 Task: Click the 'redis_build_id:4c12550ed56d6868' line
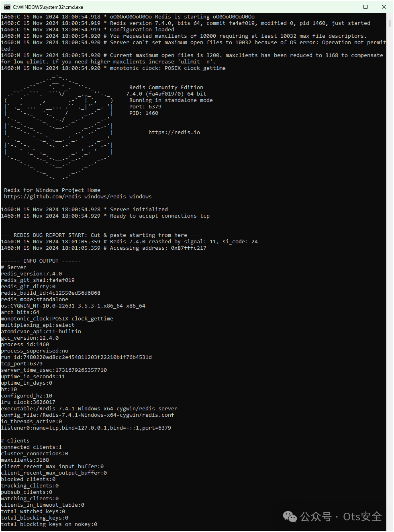pyautogui.click(x=51, y=293)
